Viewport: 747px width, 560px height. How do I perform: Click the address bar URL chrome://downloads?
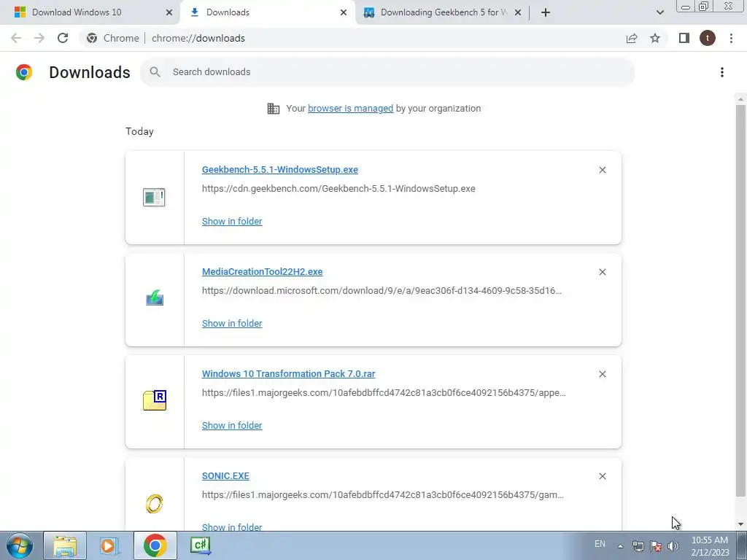198,38
